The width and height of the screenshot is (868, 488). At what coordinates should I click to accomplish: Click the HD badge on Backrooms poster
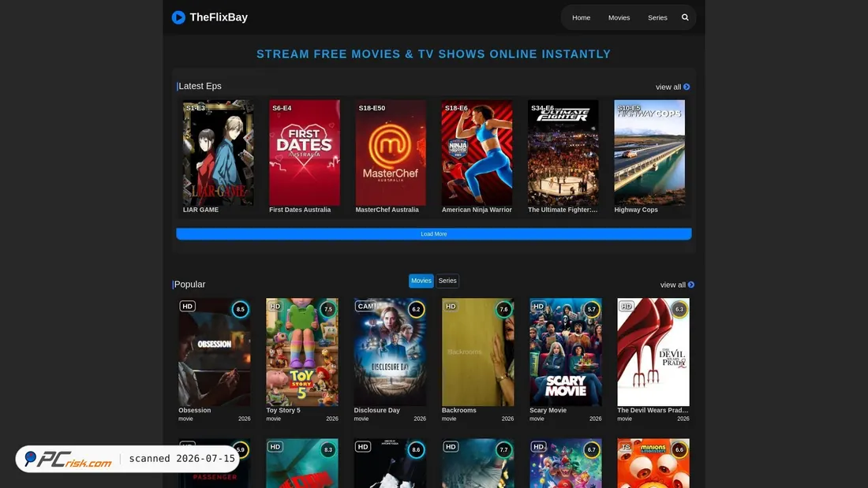[451, 306]
